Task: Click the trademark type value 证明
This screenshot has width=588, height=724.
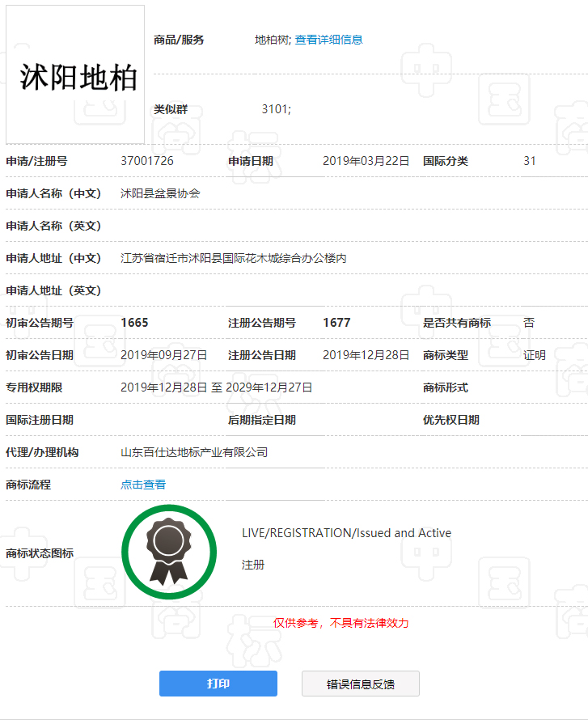Action: [535, 355]
